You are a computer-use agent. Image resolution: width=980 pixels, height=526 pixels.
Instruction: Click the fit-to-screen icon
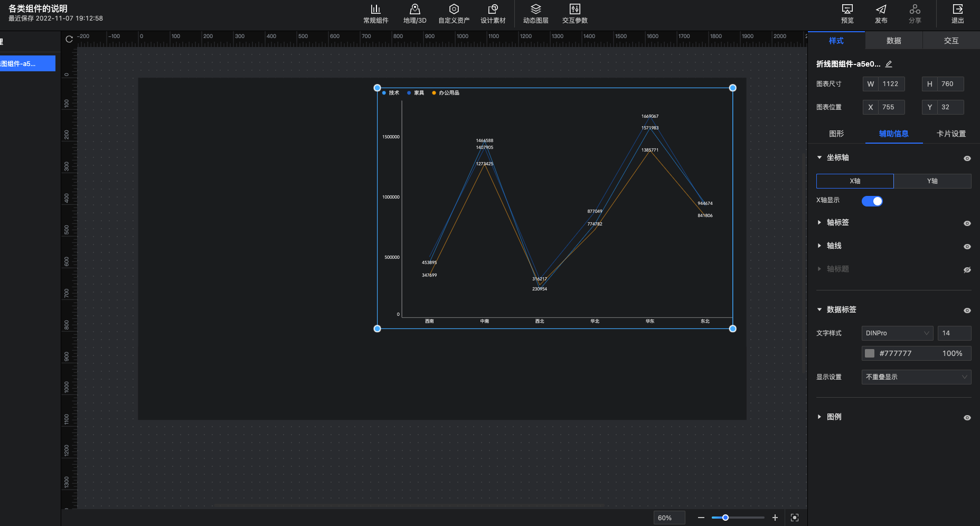[794, 518]
